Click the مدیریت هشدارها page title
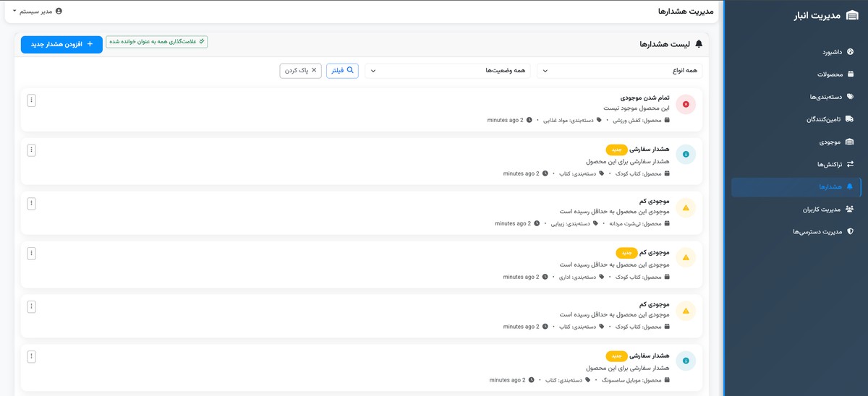This screenshot has height=396, width=868. coord(686,12)
